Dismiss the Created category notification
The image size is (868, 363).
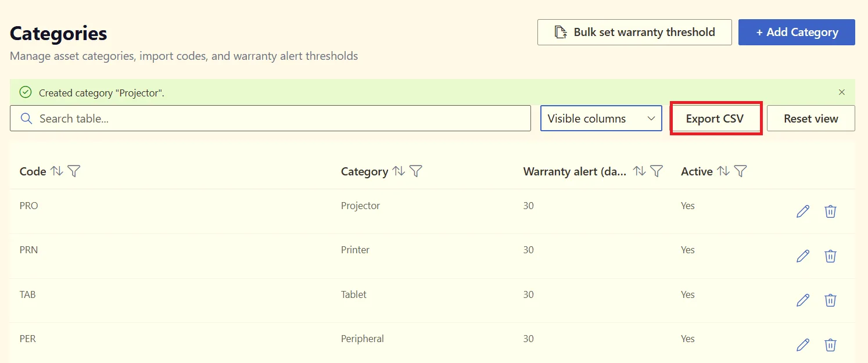842,92
